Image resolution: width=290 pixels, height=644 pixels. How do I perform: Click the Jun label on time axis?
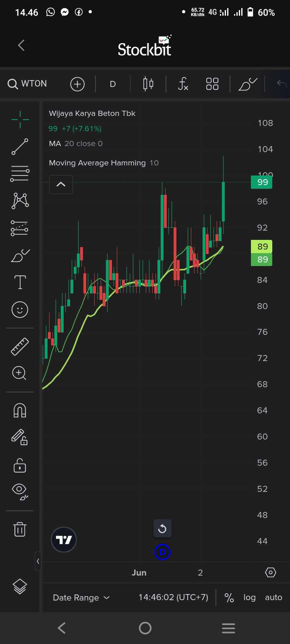139,573
